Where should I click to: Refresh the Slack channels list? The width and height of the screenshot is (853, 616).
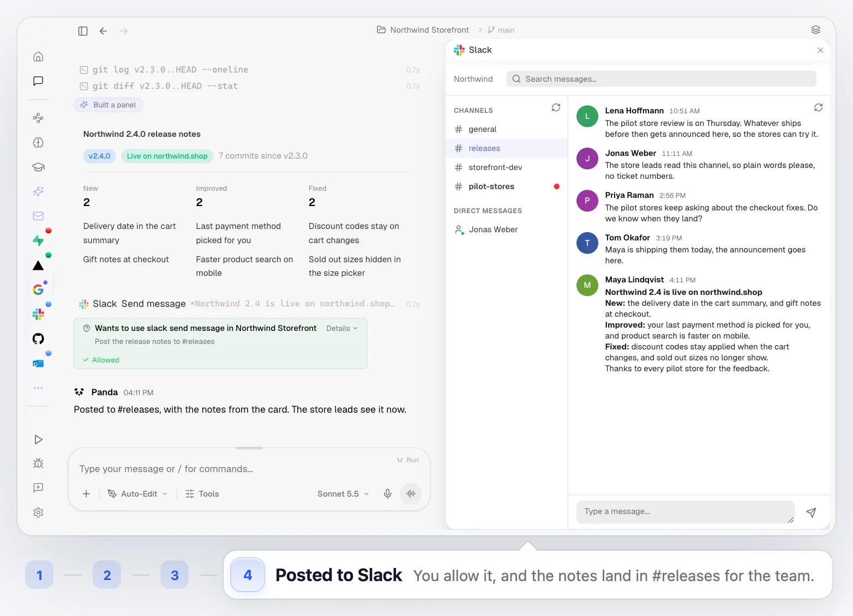[556, 107]
